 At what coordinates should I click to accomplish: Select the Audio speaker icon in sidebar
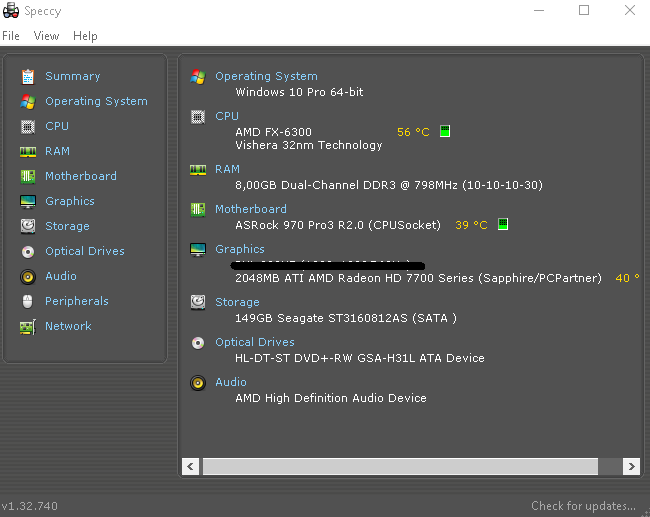[x=27, y=276]
